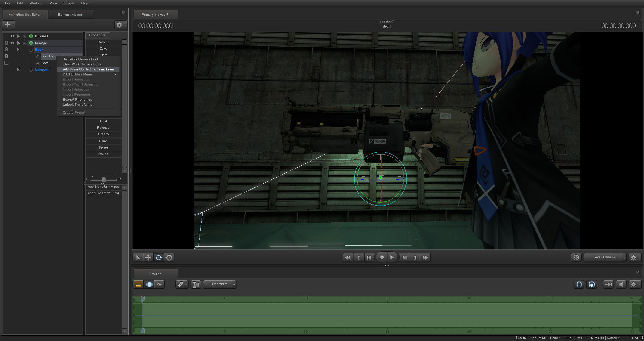Apply the Spline preset

[x=103, y=148]
